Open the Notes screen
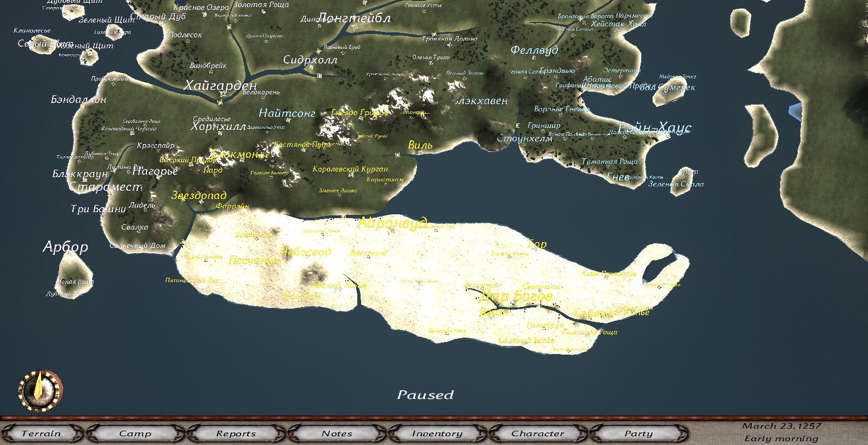 (x=336, y=433)
